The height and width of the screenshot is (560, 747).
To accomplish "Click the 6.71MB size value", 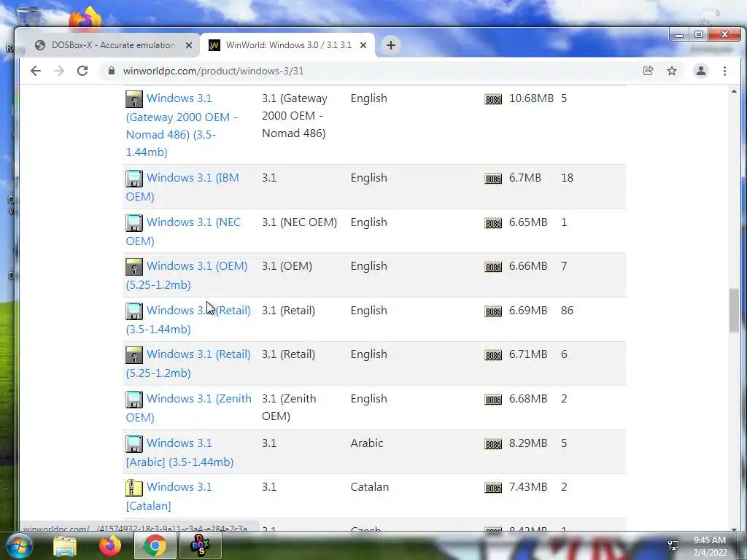I will (x=528, y=354).
